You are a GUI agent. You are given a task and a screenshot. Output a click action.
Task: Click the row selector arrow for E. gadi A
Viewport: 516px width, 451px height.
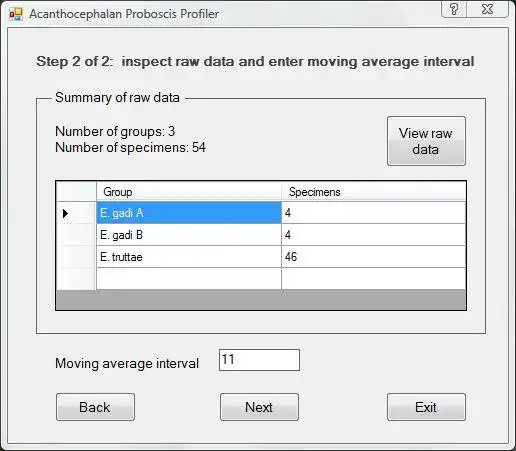click(x=76, y=213)
